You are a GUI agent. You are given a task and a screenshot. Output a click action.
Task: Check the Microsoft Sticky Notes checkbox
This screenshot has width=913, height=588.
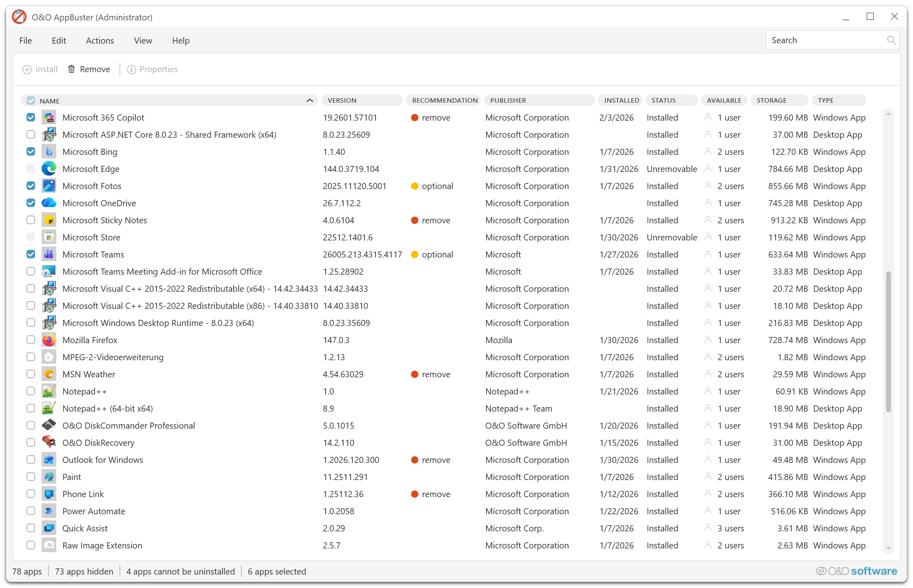pyautogui.click(x=31, y=220)
